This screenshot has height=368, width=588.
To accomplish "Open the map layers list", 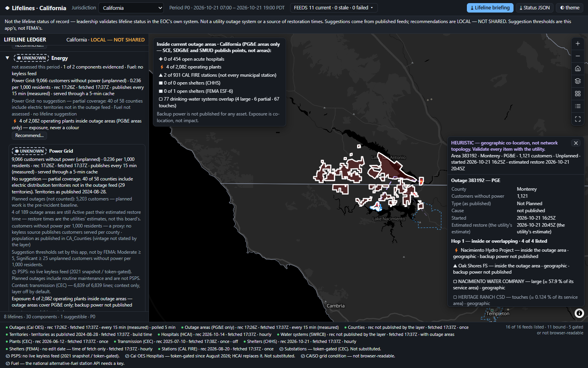I will coord(578,81).
